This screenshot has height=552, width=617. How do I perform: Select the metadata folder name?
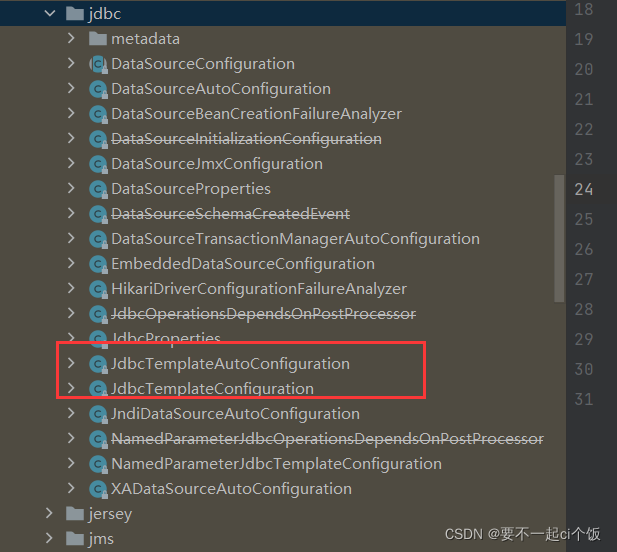[145, 39]
